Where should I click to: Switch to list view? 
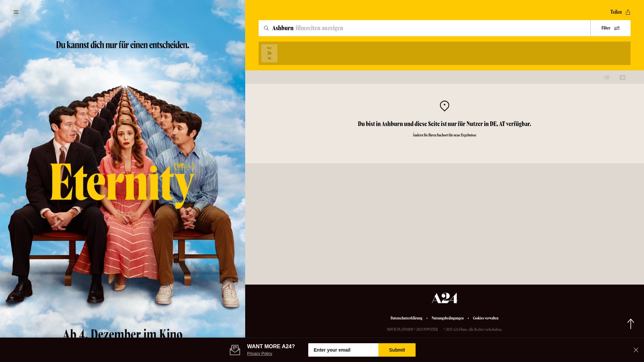[606, 77]
